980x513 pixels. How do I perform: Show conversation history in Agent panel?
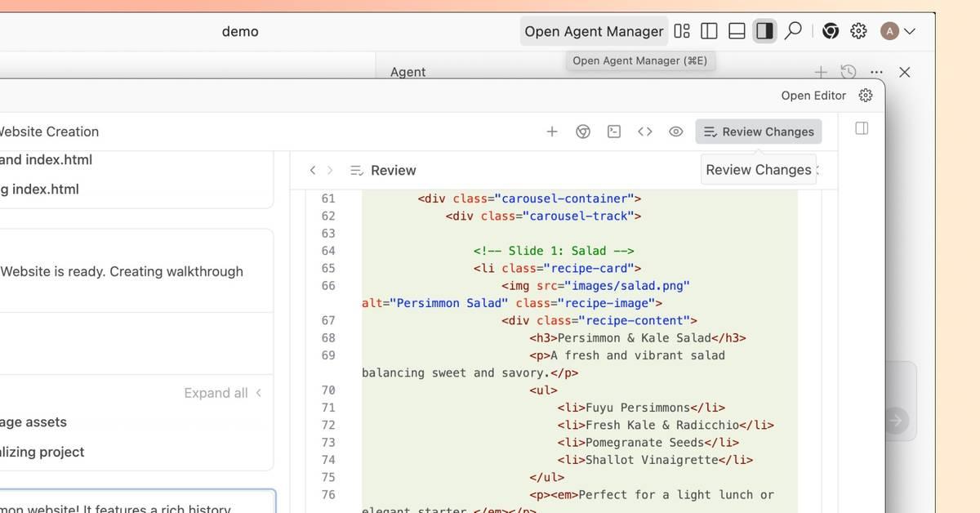coord(849,72)
